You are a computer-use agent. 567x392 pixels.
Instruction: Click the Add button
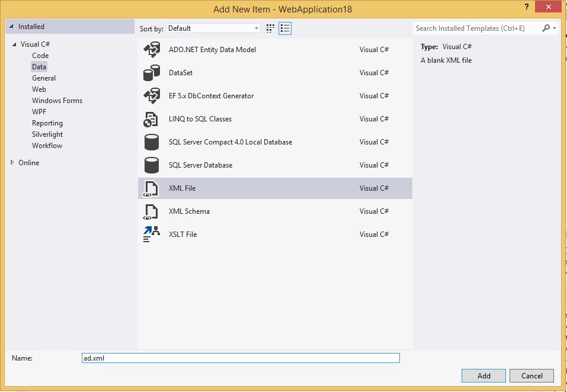coord(483,375)
